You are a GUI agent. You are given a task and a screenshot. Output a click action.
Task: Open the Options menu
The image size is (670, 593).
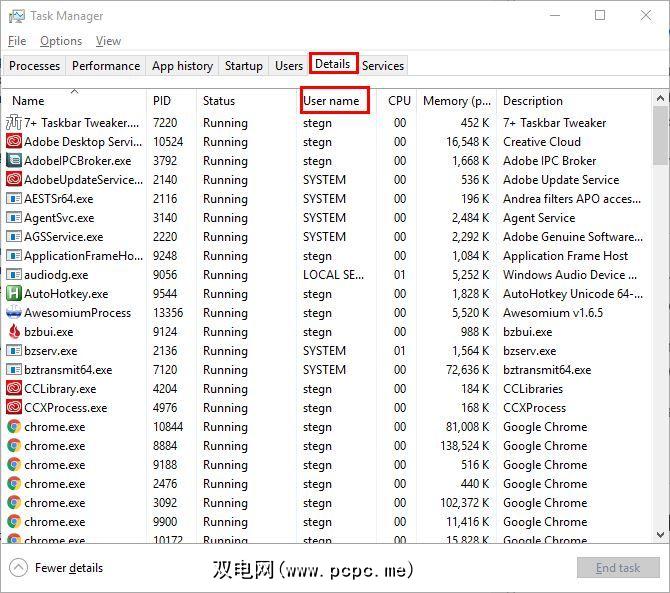coord(61,41)
